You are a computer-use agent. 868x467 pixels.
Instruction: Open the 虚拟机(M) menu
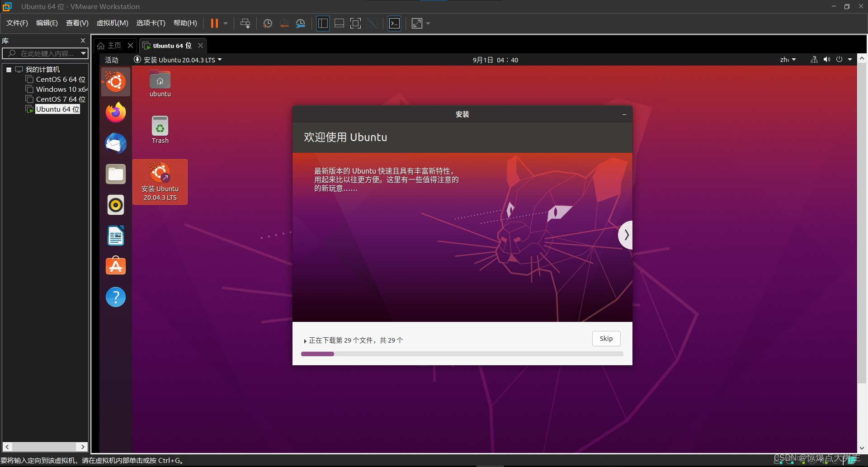point(112,23)
